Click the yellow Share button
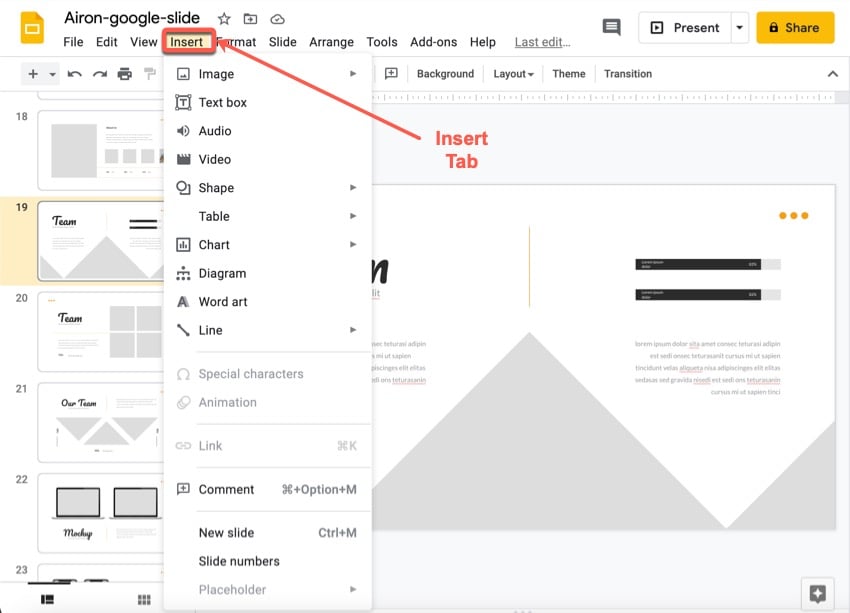Image resolution: width=850 pixels, height=613 pixels. click(x=795, y=28)
